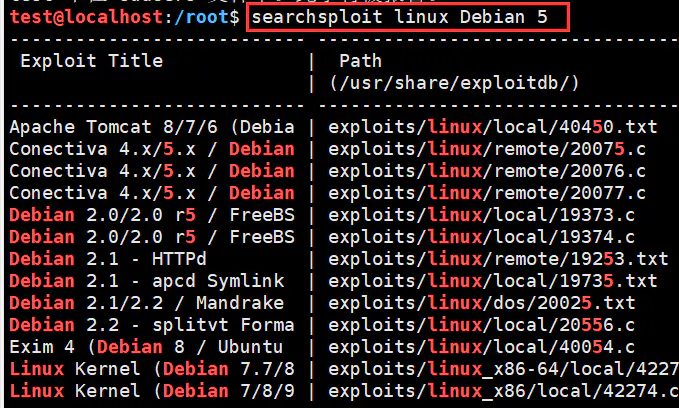The width and height of the screenshot is (679, 408).
Task: Click the (/usr/share/exploitdb/) base path text
Action: (454, 83)
